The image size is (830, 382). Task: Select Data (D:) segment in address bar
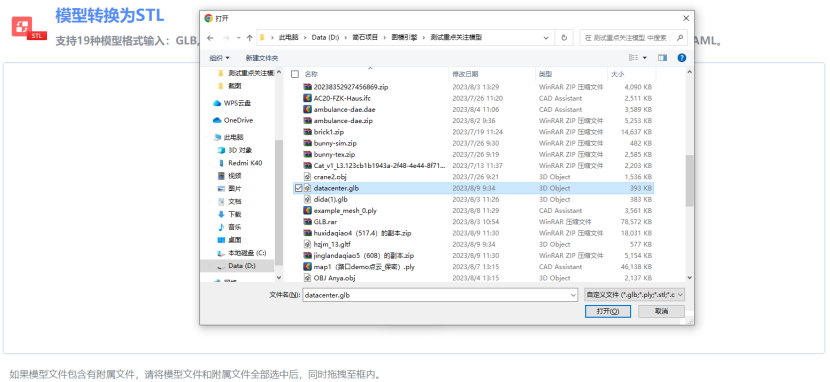pyautogui.click(x=325, y=38)
